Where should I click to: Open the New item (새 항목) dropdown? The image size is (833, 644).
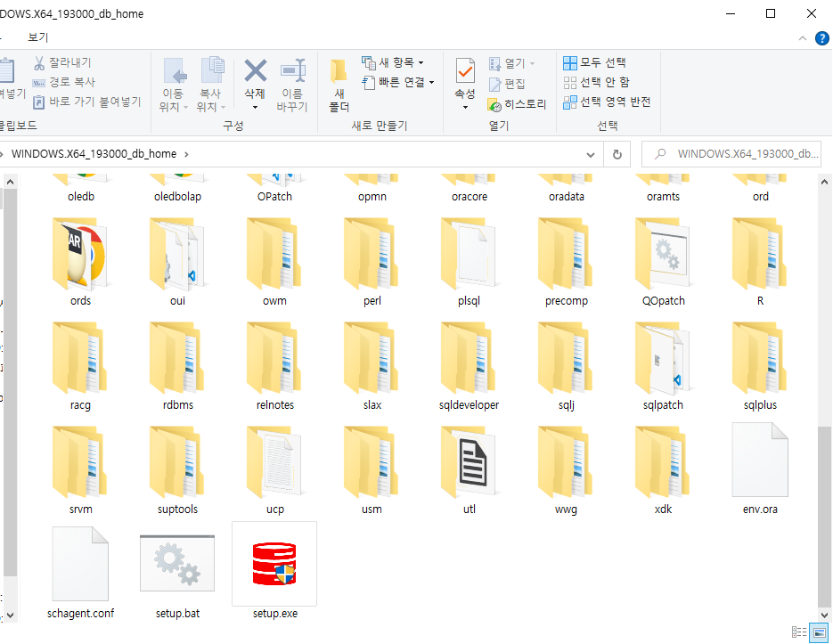[x=393, y=62]
